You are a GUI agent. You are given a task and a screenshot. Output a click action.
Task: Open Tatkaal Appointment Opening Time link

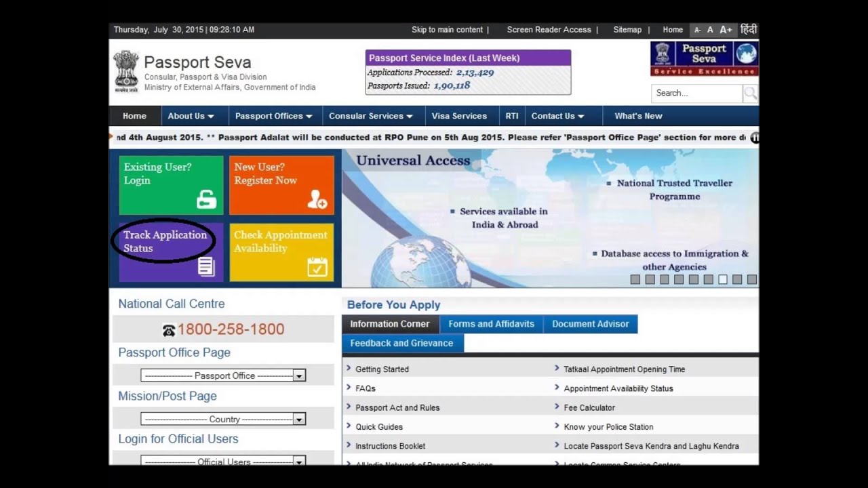tap(625, 369)
